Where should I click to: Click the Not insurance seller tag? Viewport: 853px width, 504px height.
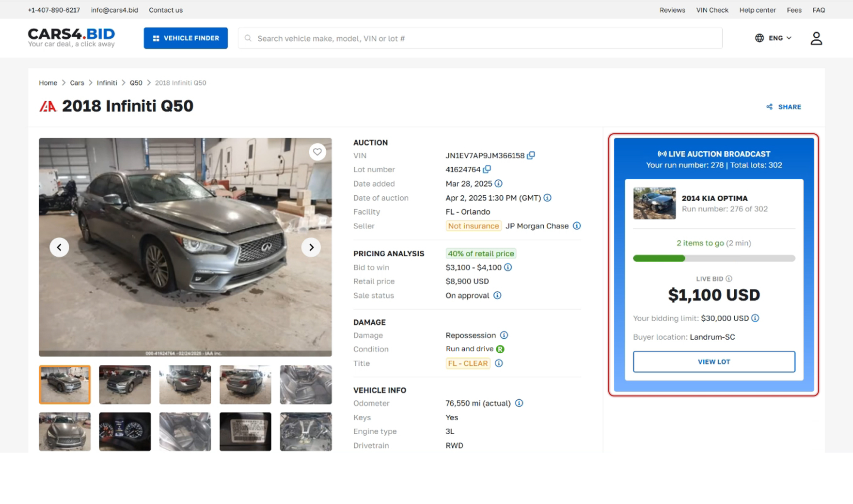click(473, 226)
